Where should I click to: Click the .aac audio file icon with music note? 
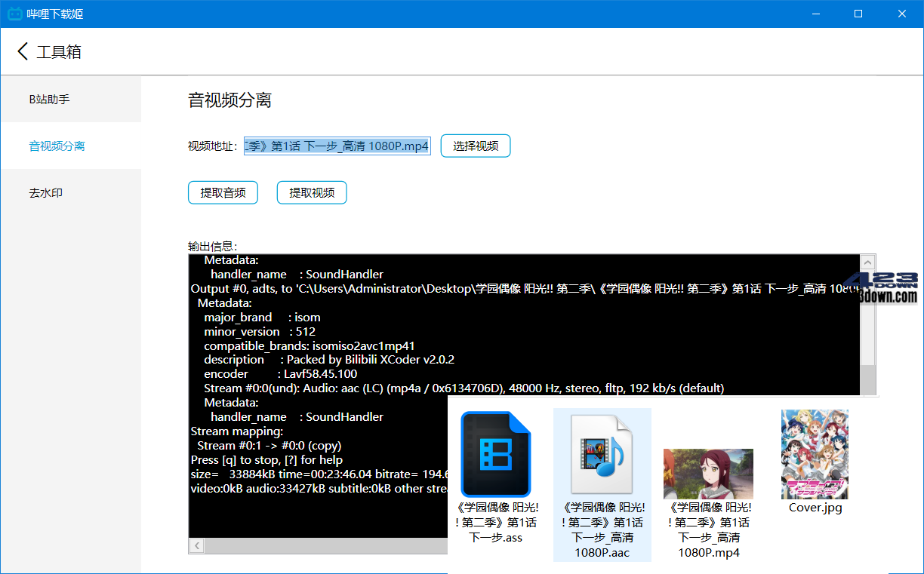coord(602,453)
